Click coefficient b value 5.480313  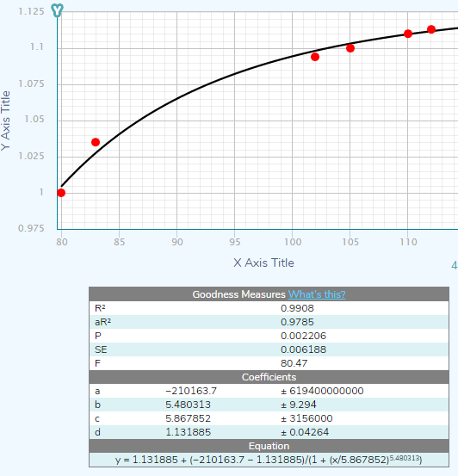click(x=188, y=405)
